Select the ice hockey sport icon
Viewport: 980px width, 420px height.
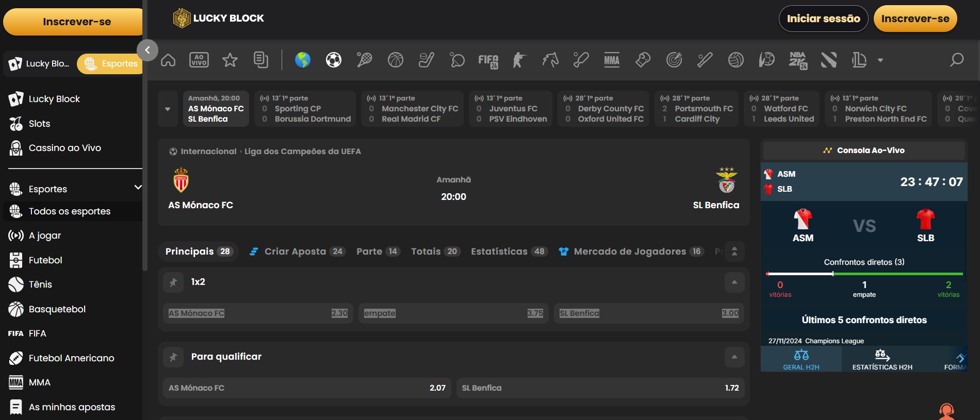click(427, 60)
